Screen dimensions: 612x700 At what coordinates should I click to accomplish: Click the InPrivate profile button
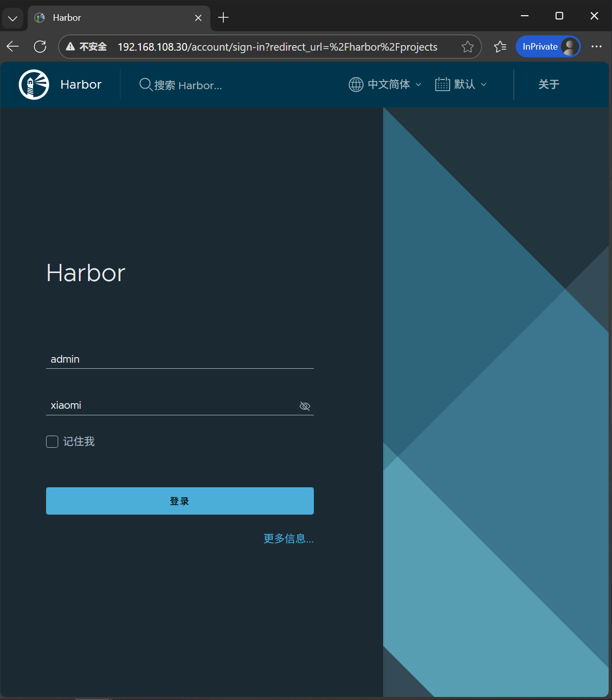click(x=548, y=47)
